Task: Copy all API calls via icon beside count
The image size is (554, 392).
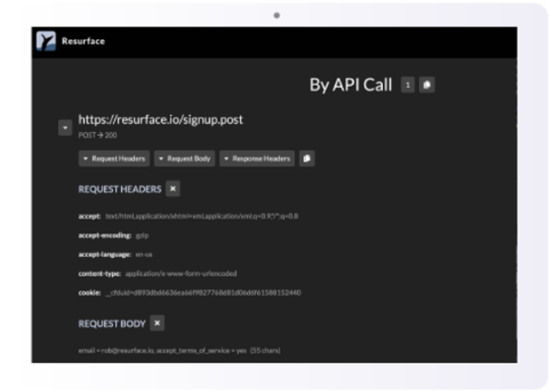Action: click(x=426, y=85)
